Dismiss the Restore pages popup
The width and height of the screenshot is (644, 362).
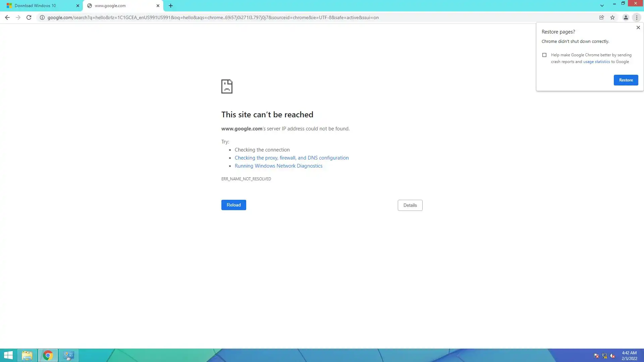(x=638, y=27)
